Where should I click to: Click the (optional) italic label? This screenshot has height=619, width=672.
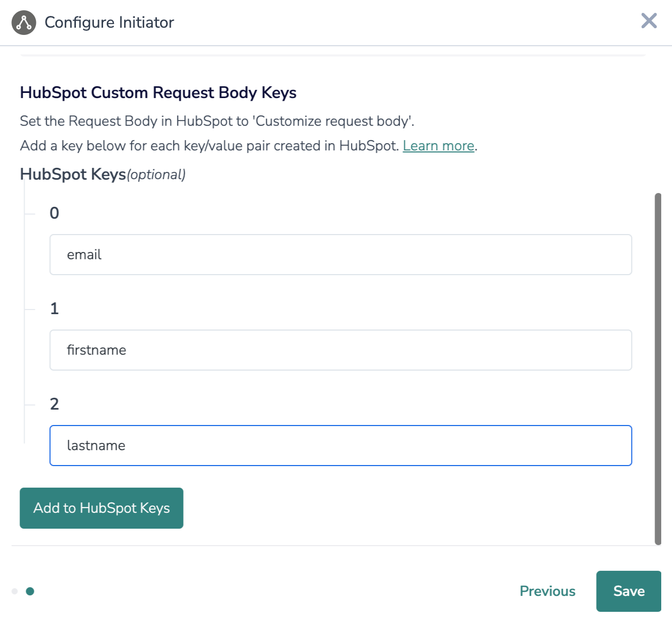point(156,175)
